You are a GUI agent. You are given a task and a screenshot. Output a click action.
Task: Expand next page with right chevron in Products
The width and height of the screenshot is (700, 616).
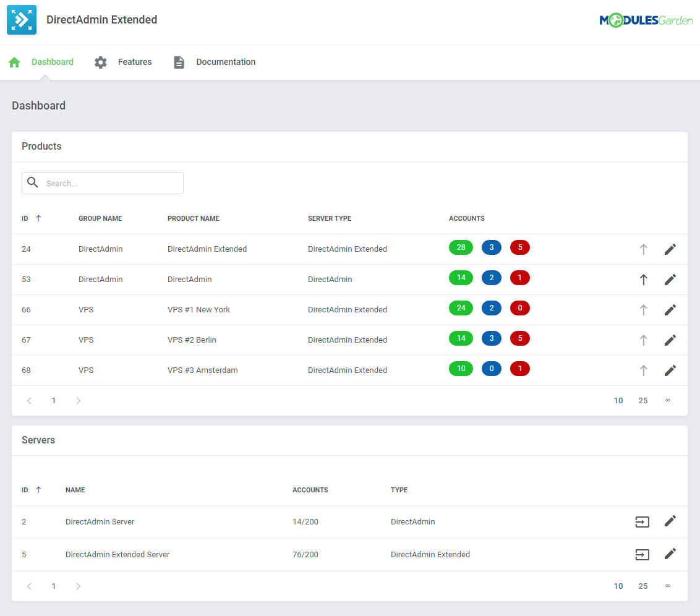78,400
